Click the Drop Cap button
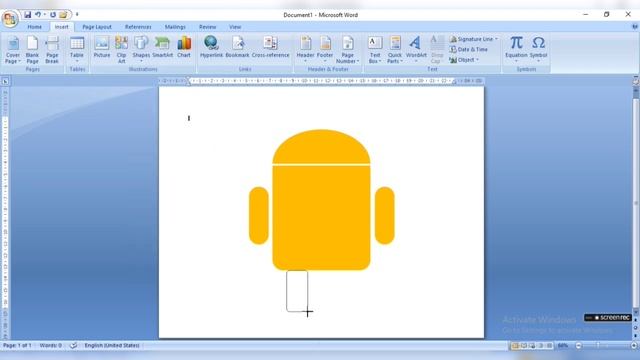This screenshot has height=360, width=640. tap(437, 49)
